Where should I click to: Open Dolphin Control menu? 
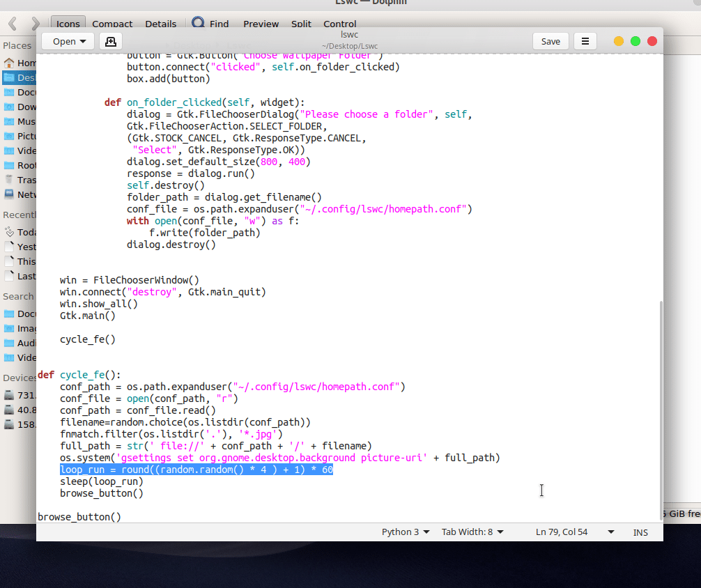point(340,24)
